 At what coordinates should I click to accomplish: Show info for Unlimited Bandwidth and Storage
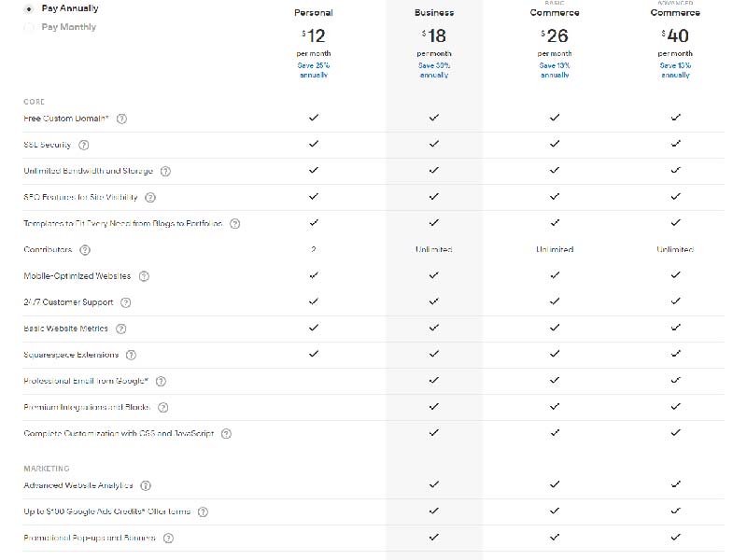point(165,171)
